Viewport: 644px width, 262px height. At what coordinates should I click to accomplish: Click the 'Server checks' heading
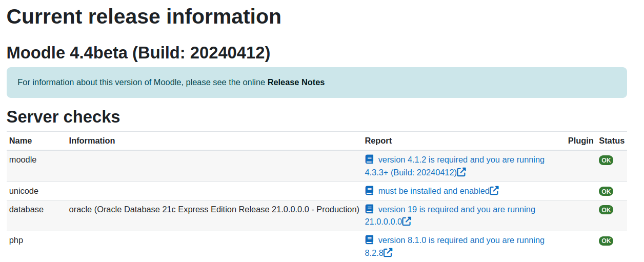(63, 117)
